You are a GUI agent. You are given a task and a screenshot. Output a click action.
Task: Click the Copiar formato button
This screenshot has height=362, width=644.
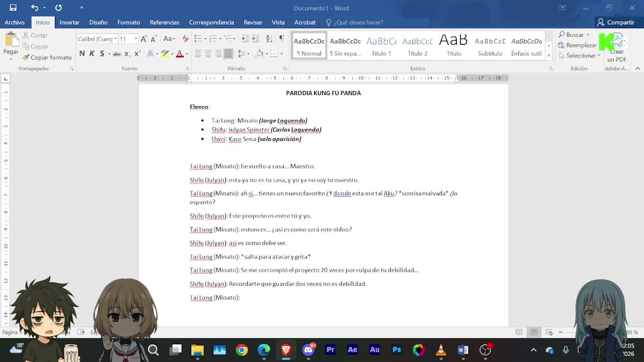click(x=47, y=58)
